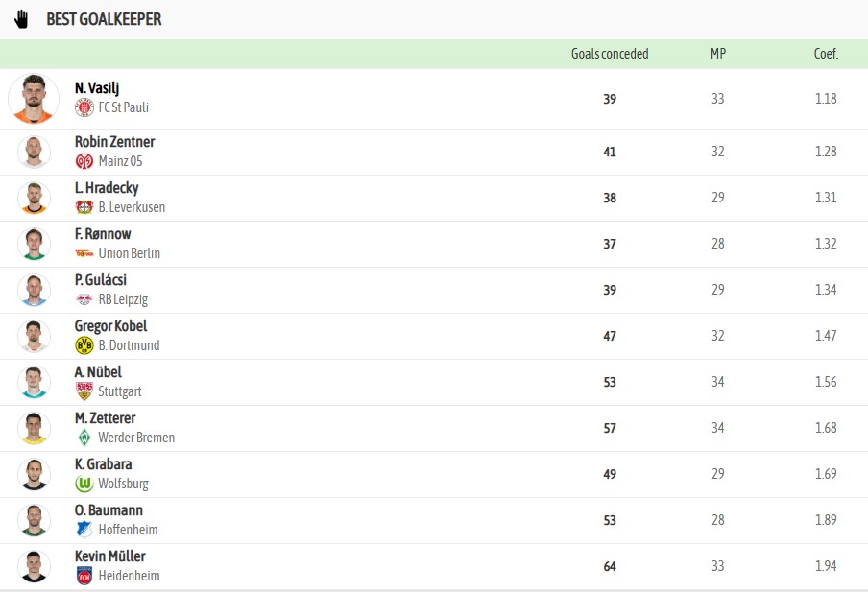Click the Hoffenheim club crest
The width and height of the screenshot is (868, 592).
tap(84, 530)
